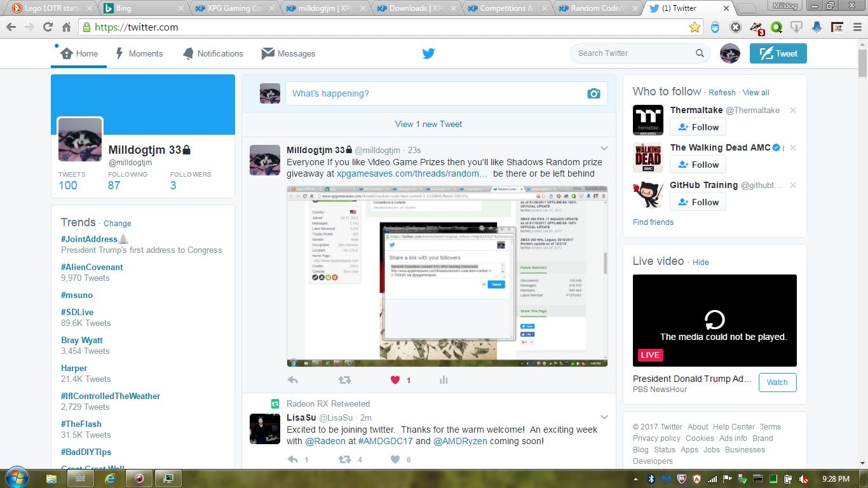Viewport: 868px width, 488px height.
Task: Bookmark this page with star icon
Action: [695, 27]
